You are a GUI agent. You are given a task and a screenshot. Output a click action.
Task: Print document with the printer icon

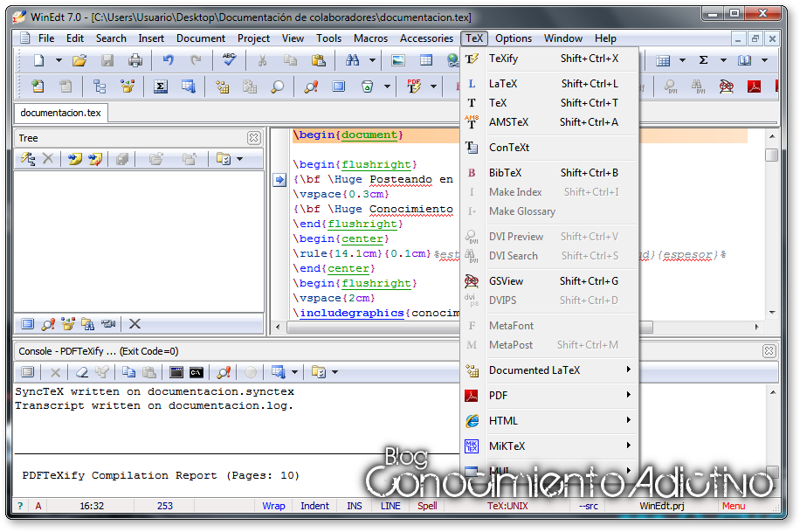pos(135,60)
